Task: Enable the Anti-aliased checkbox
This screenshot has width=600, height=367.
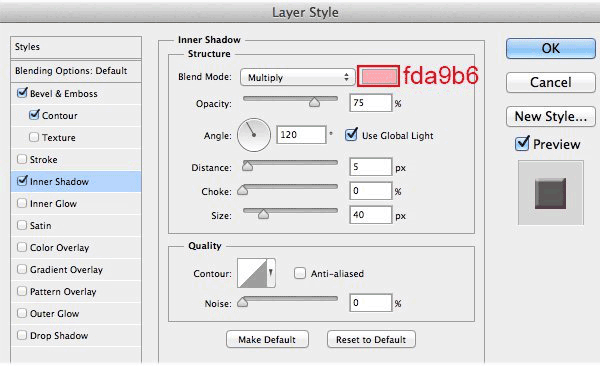Action: click(300, 273)
